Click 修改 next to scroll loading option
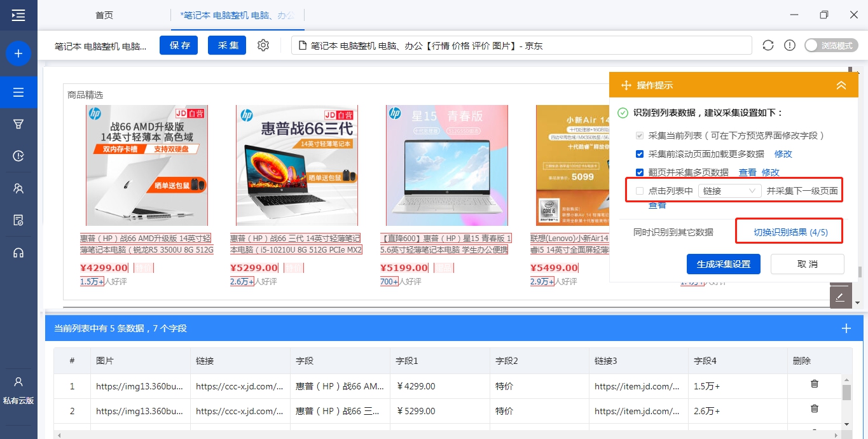Image resolution: width=868 pixels, height=439 pixels. point(783,154)
